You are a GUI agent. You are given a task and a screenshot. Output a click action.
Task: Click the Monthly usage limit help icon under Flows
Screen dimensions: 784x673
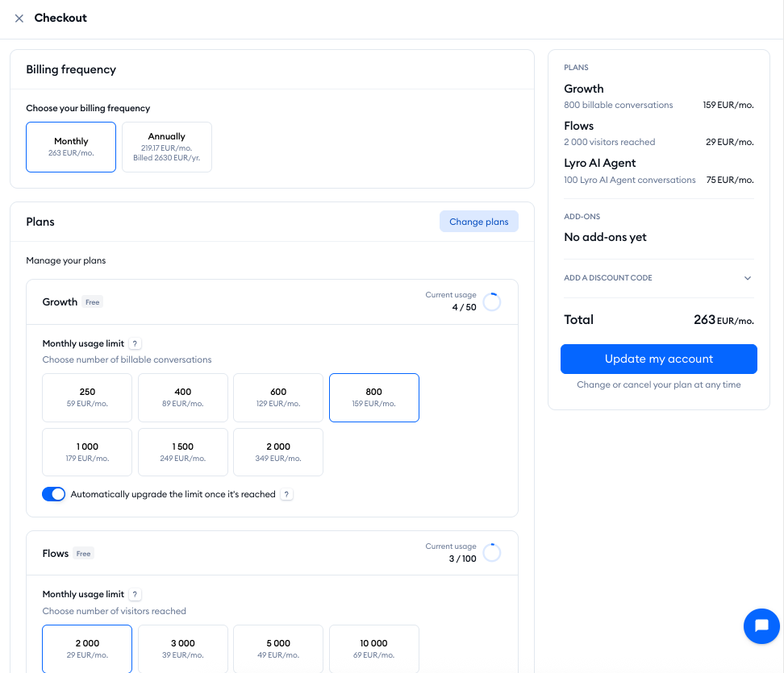click(x=136, y=594)
